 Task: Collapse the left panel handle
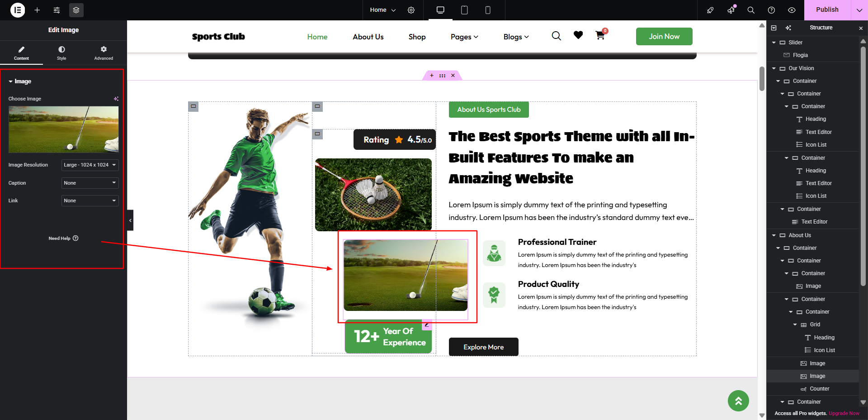(130, 220)
